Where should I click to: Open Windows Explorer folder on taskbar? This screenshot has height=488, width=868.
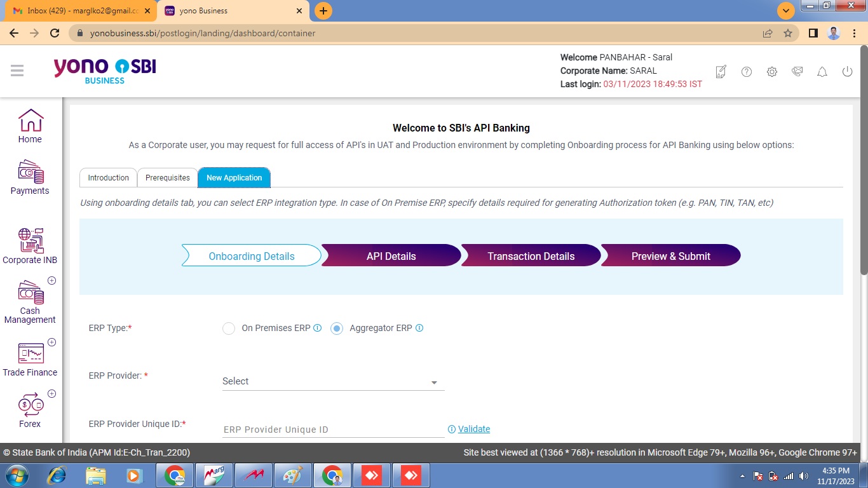(x=96, y=475)
